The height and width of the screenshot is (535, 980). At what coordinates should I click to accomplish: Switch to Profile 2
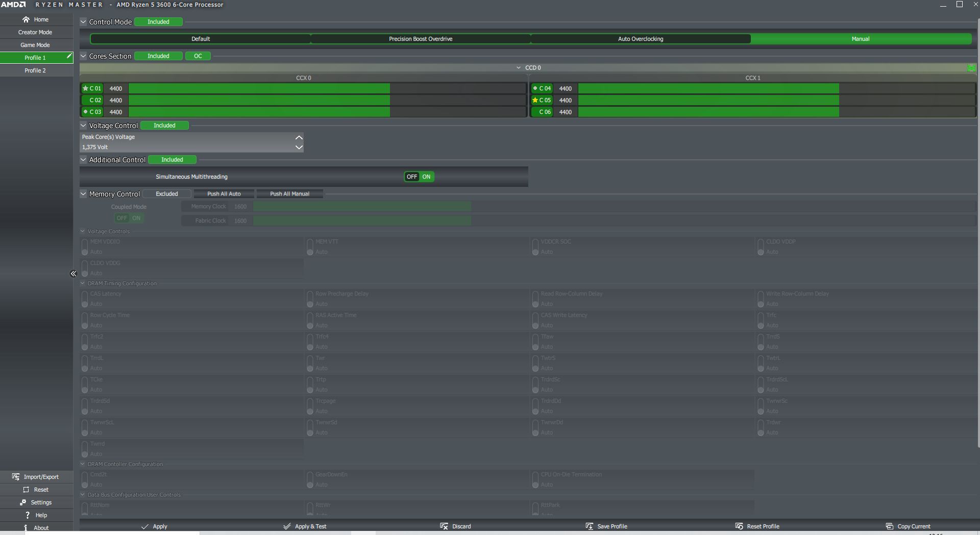click(36, 70)
